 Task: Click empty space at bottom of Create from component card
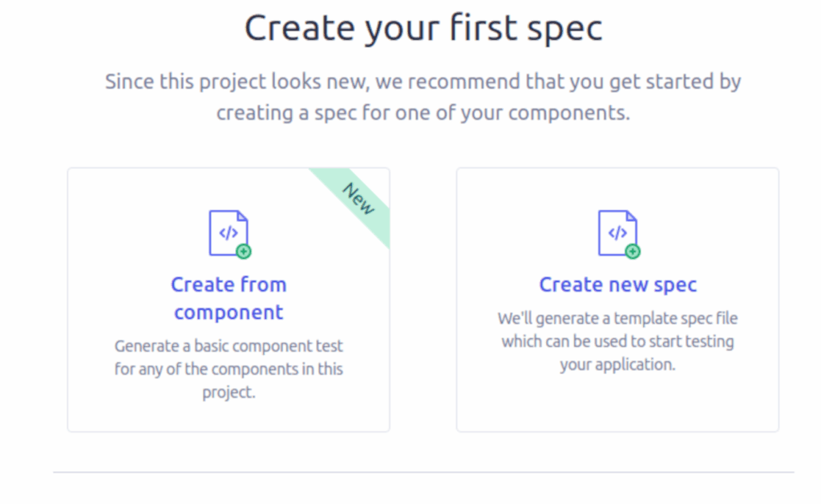click(x=229, y=416)
